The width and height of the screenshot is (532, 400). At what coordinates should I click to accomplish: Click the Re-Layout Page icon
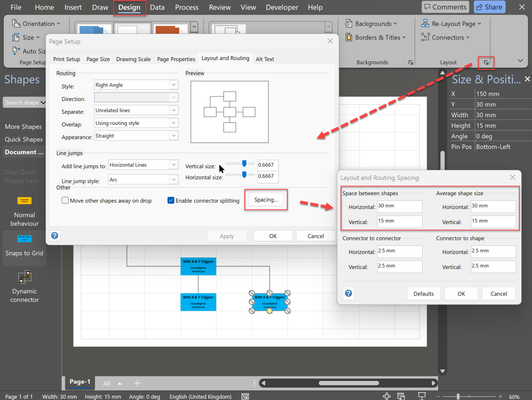point(425,23)
